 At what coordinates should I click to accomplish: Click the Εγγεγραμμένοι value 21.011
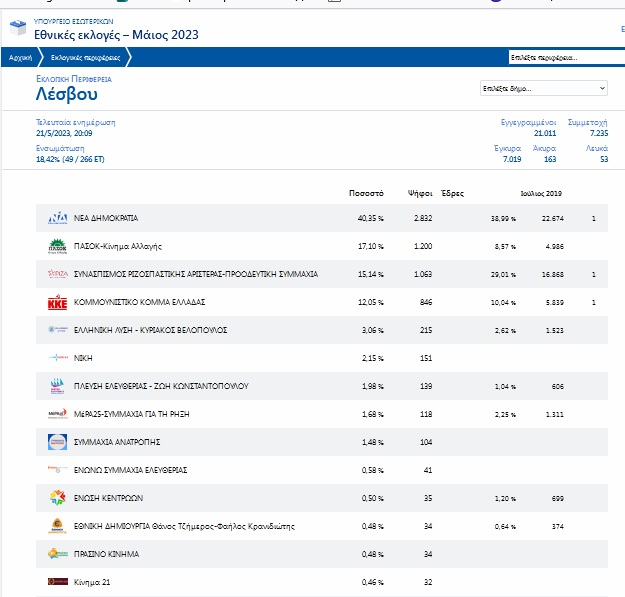(x=545, y=133)
